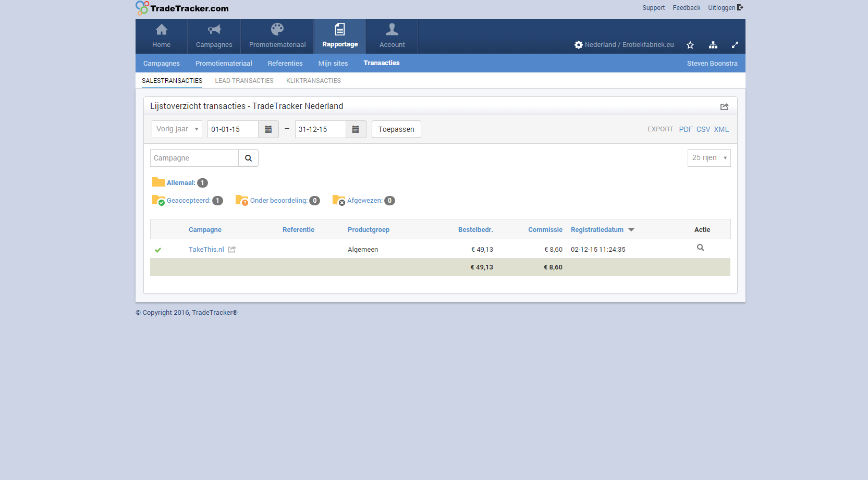Filter by the Allemaal label

pyautogui.click(x=181, y=183)
